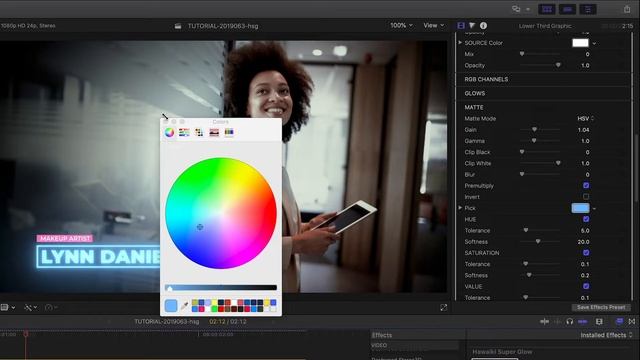Open the image palettes picker tab
The image size is (640, 360).
tap(214, 132)
